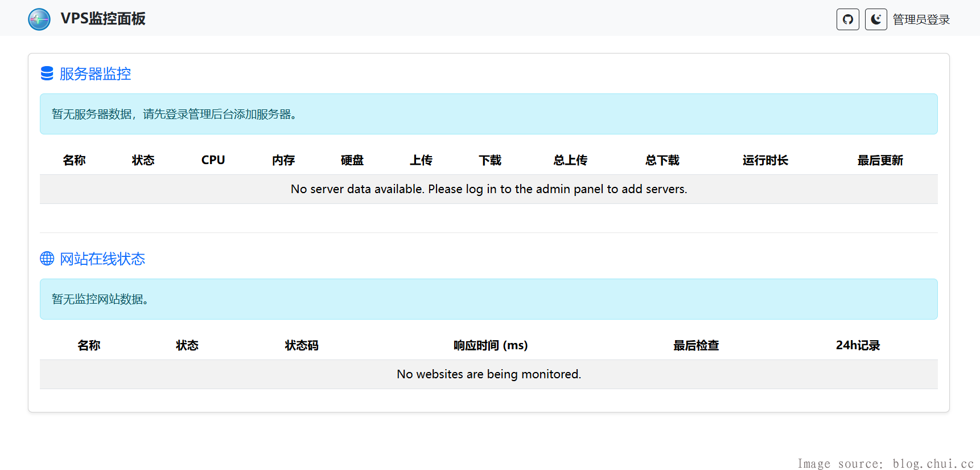Click the 总上传 column header
Screen dimensions: 980x470
point(570,160)
